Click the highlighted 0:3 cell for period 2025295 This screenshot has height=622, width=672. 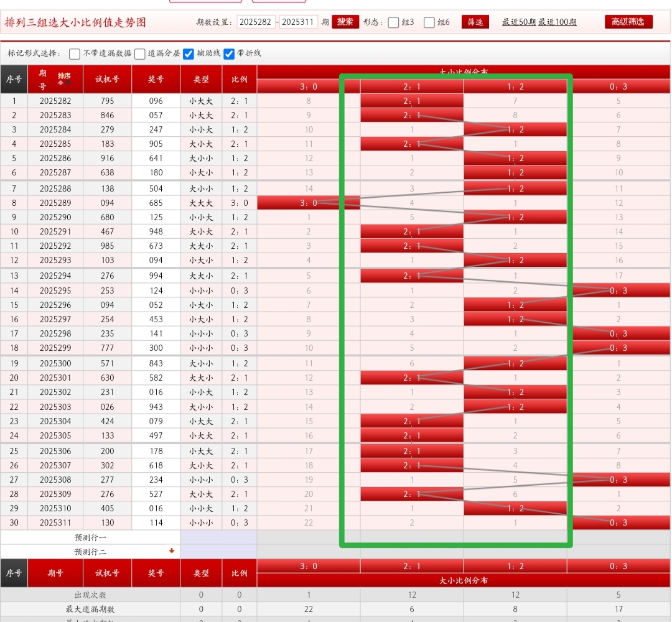[618, 290]
